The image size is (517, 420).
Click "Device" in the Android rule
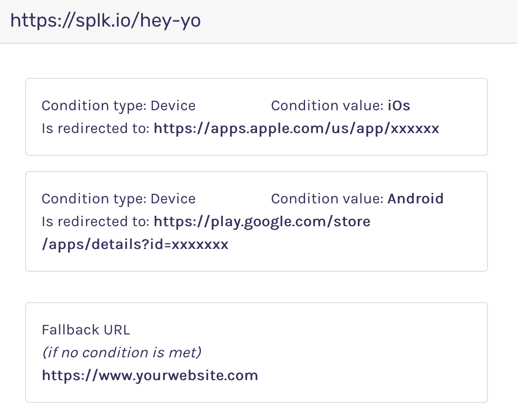point(173,199)
